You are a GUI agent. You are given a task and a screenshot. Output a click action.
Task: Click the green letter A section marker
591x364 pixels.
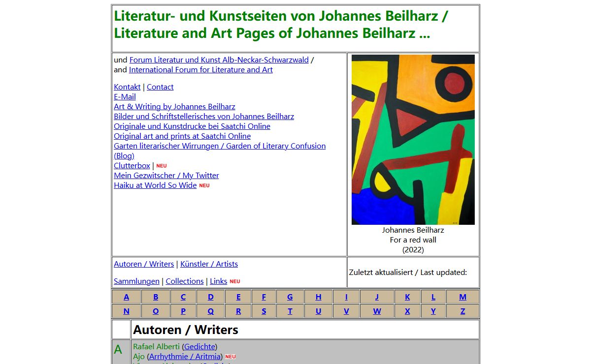(118, 350)
